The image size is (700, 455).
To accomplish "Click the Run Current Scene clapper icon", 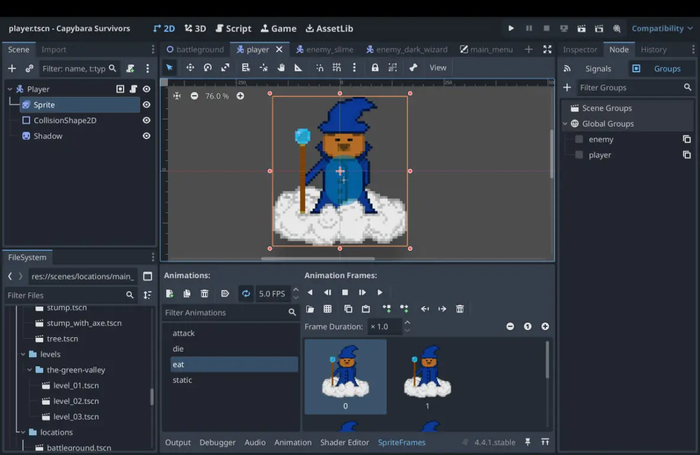I will coord(581,29).
